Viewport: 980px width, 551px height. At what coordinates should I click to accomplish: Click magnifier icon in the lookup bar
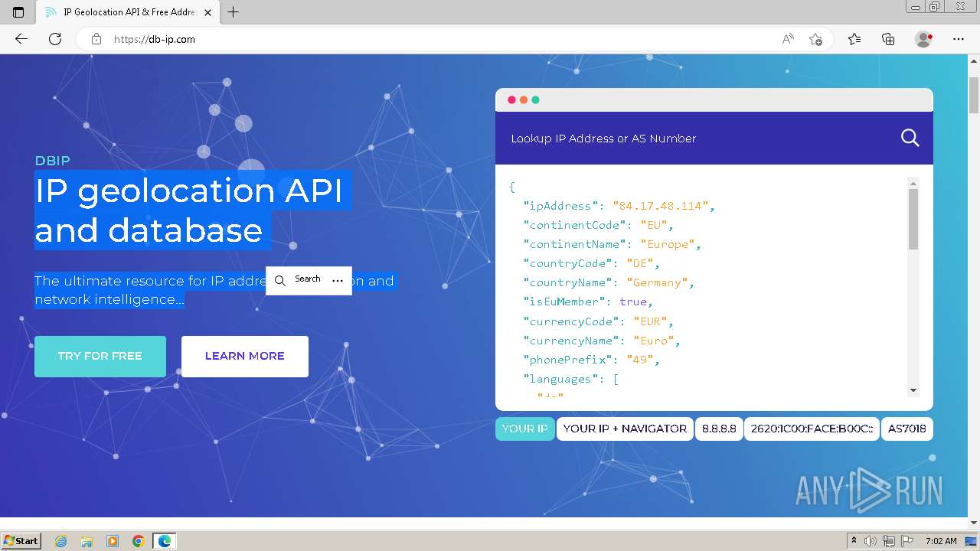point(910,138)
